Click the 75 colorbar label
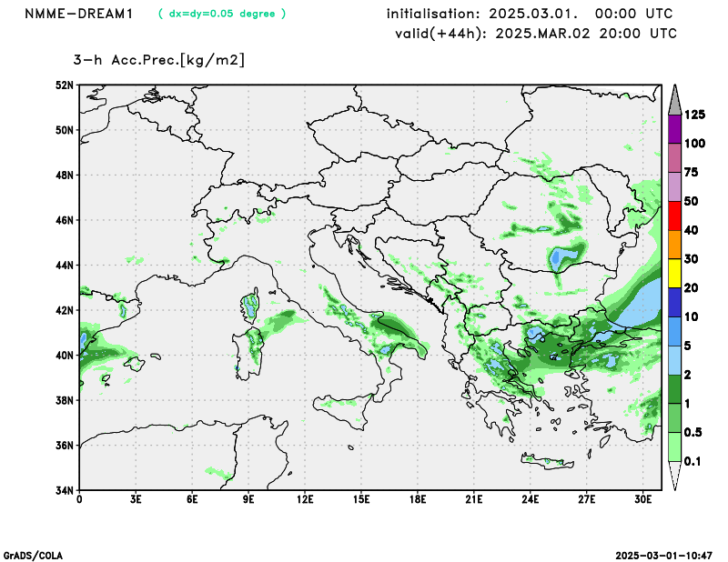Screen dimensions: 728x562 coord(692,172)
